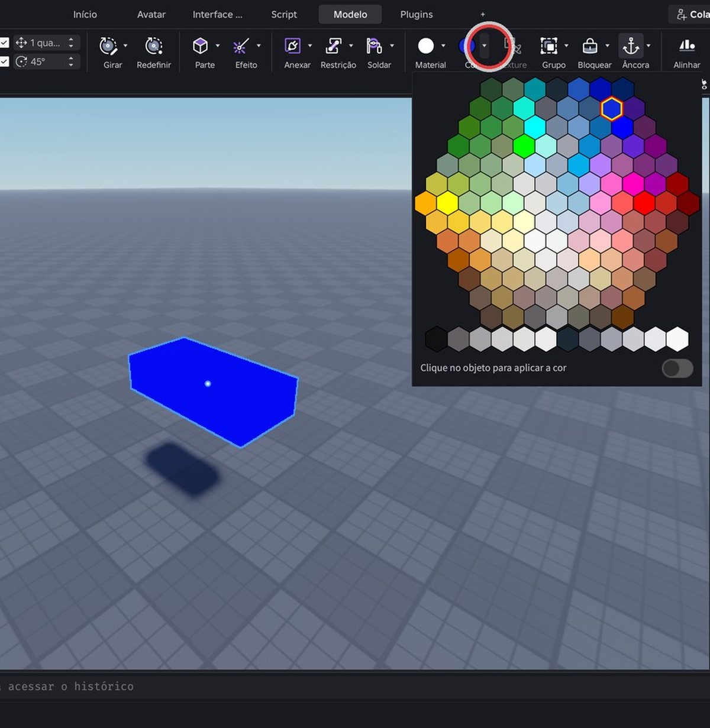Viewport: 710px width, 728px height.
Task: Toggle the checkbox beside the 1 qua... snap field
Action: [x=4, y=43]
